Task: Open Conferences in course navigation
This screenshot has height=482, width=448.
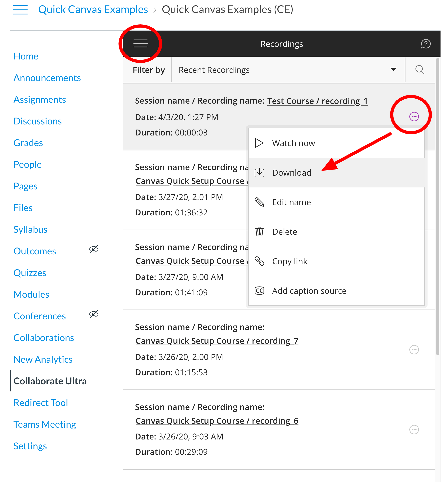Action: (x=40, y=316)
